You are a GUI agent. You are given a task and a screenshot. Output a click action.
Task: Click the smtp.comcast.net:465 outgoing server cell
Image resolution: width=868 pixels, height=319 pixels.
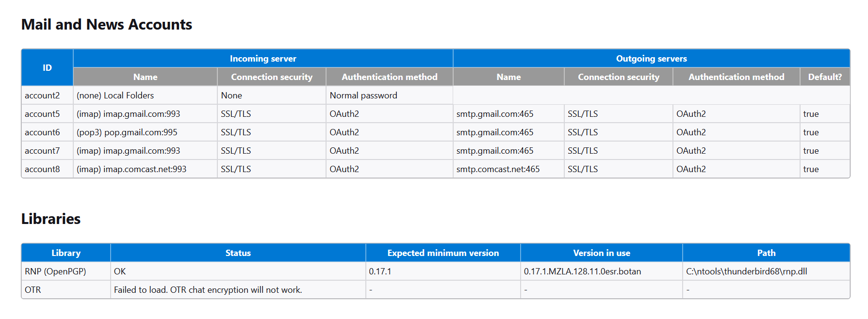pos(498,169)
